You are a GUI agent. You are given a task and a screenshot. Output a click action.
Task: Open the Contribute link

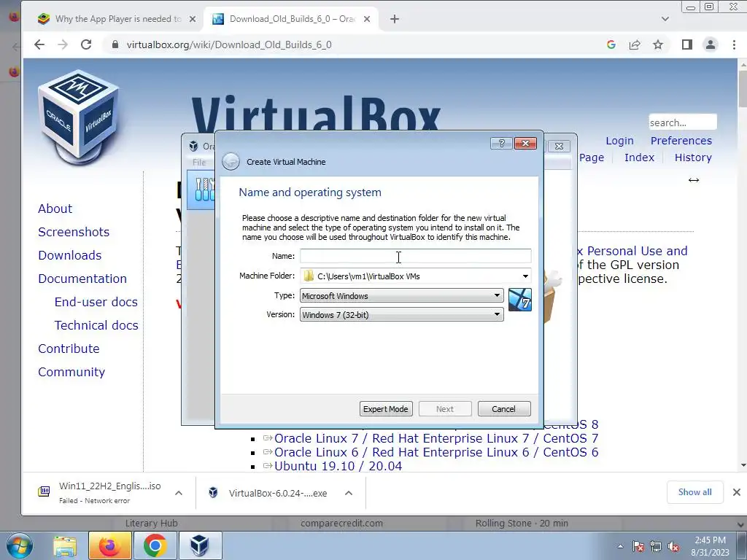click(69, 349)
